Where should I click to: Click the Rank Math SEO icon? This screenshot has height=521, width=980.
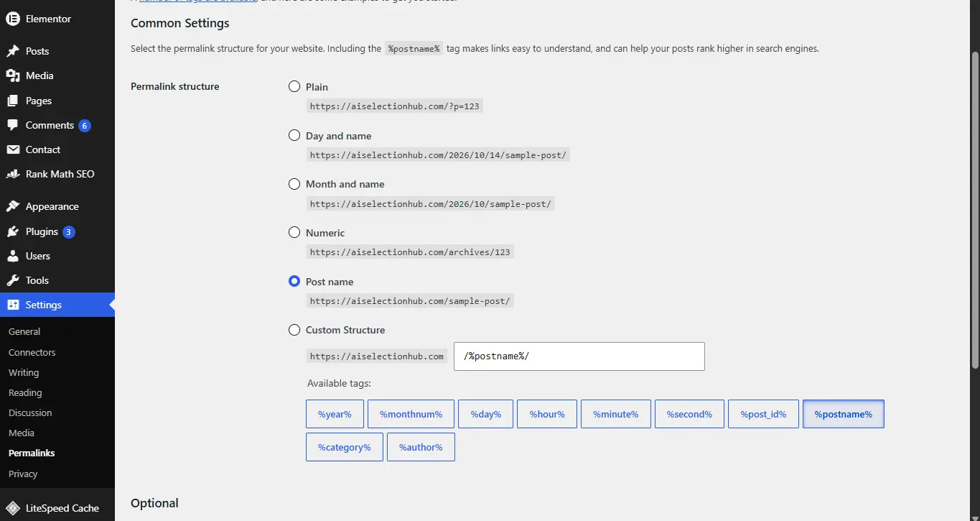tap(13, 174)
